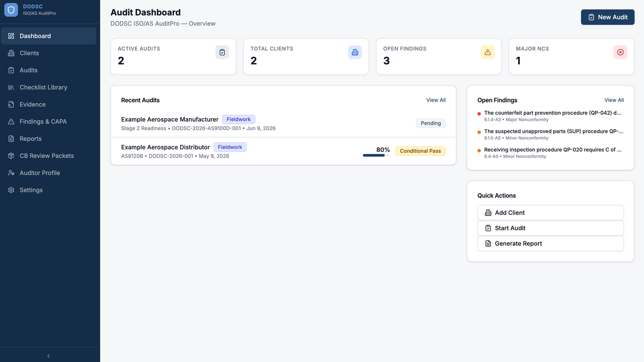Click the Conditional Pass status badge

click(x=421, y=151)
